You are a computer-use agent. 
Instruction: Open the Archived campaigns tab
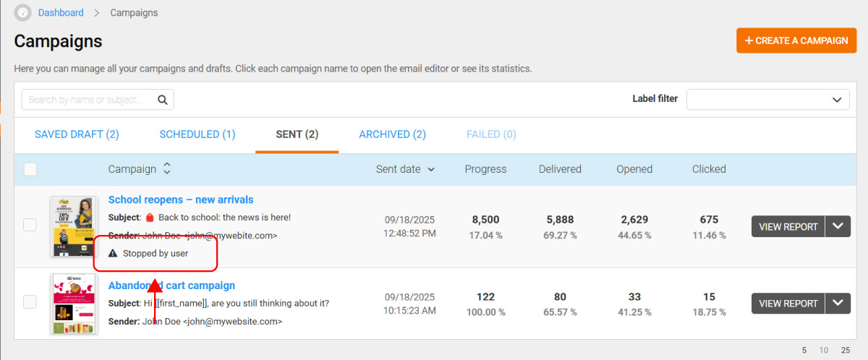click(392, 134)
